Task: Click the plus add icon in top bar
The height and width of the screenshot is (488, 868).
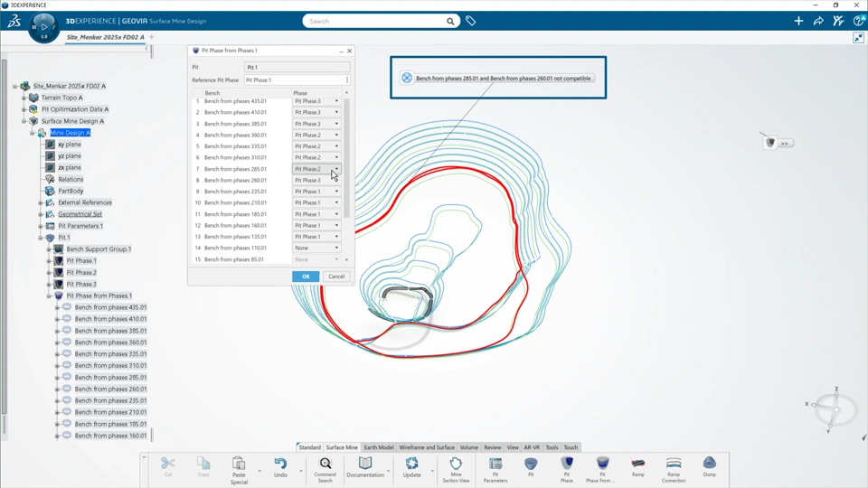Action: (x=798, y=21)
